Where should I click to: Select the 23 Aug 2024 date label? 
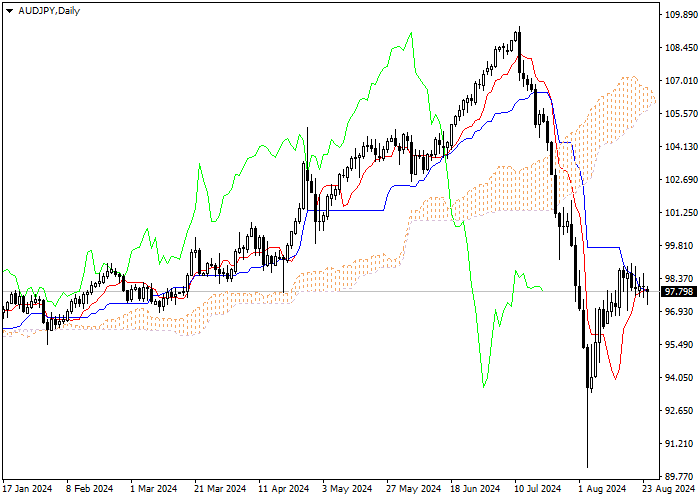pyautogui.click(x=669, y=489)
